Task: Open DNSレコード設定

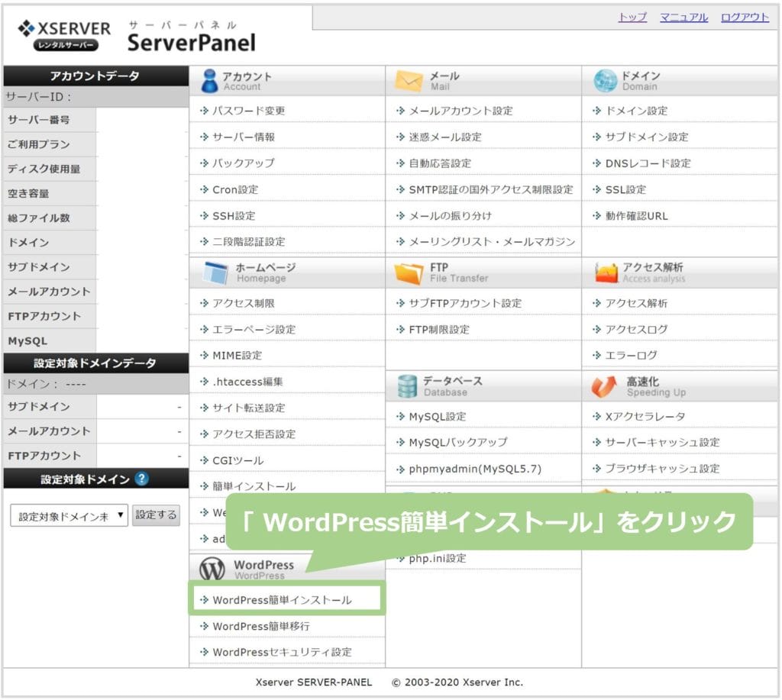Action: click(648, 163)
